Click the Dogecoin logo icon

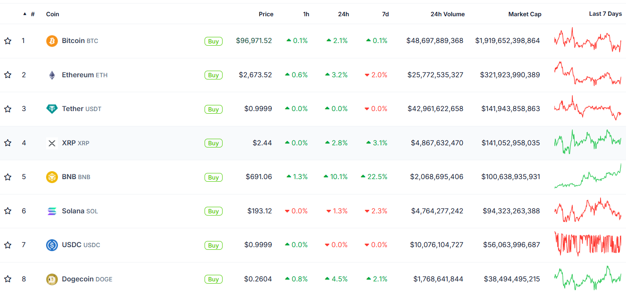point(52,279)
